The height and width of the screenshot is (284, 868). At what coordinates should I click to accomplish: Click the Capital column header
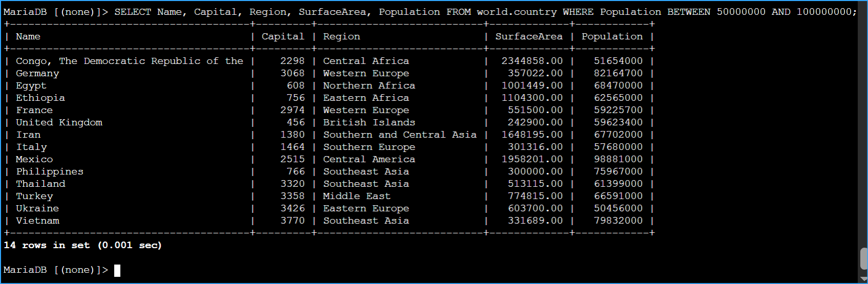[x=283, y=36]
